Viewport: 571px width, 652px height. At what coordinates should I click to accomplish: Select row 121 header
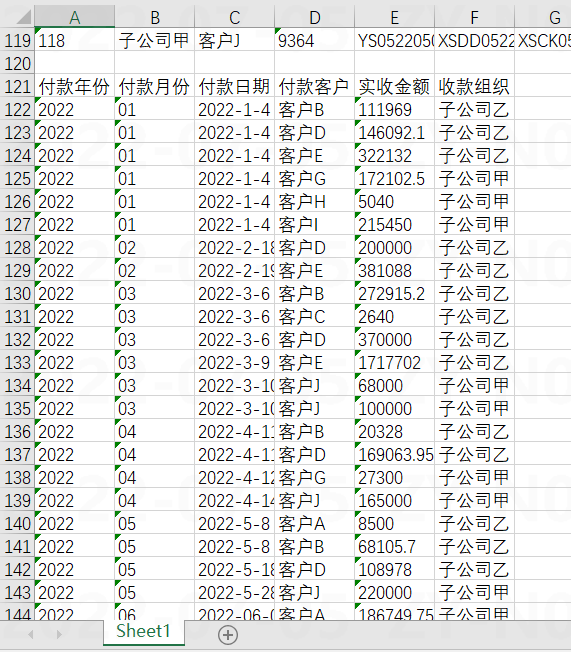pos(17,86)
